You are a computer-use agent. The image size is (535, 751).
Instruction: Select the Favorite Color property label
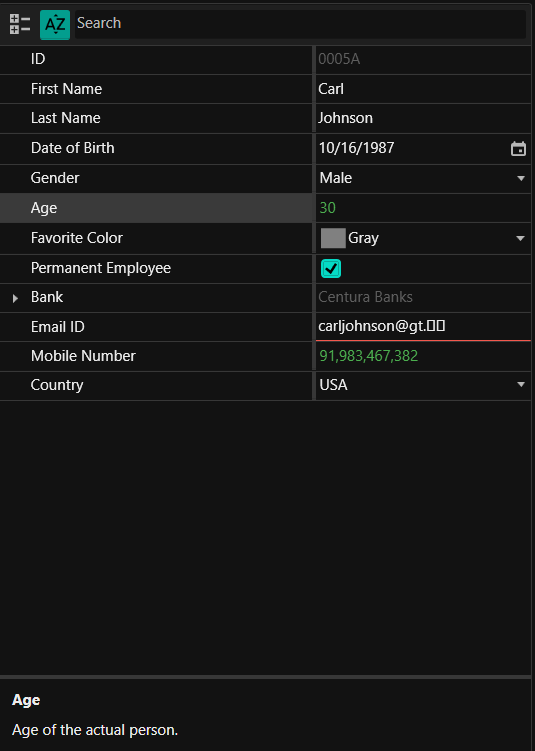(77, 238)
